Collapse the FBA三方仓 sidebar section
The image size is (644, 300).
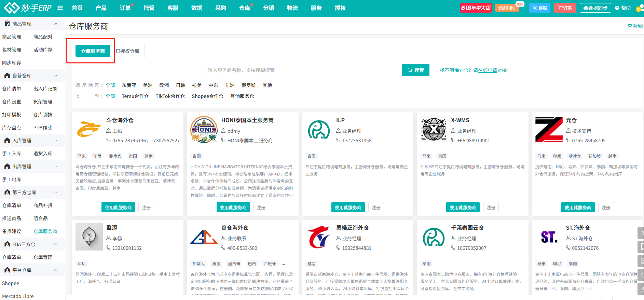(56, 244)
